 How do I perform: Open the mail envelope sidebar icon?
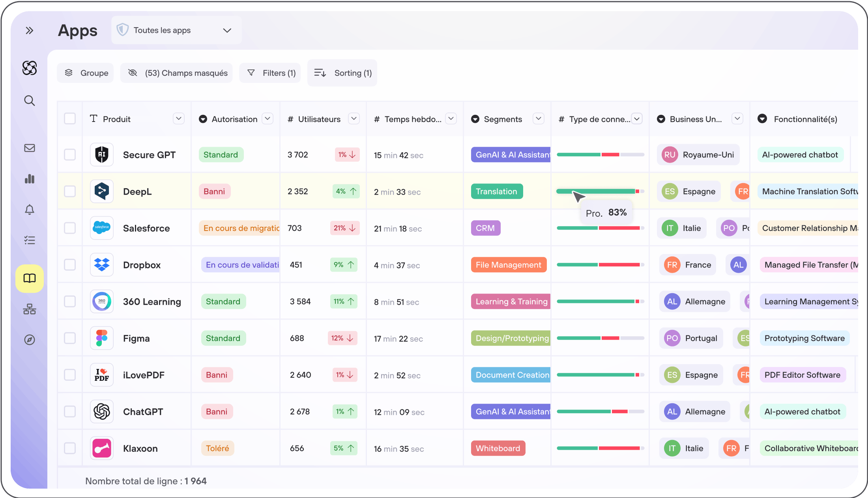30,148
